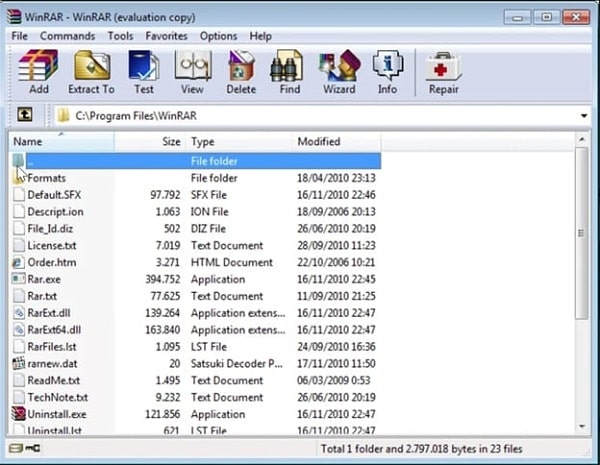
Task: Click the WinRAR title bar logo icon
Action: (14, 16)
